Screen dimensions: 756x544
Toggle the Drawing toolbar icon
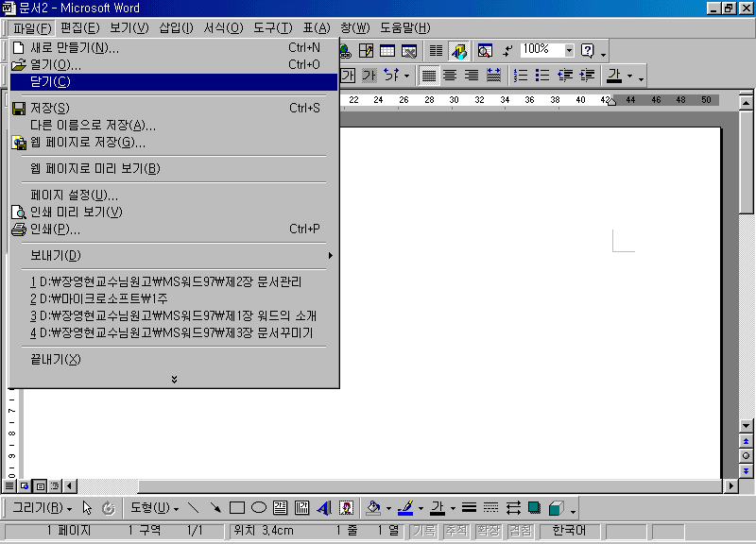pyautogui.click(x=458, y=51)
